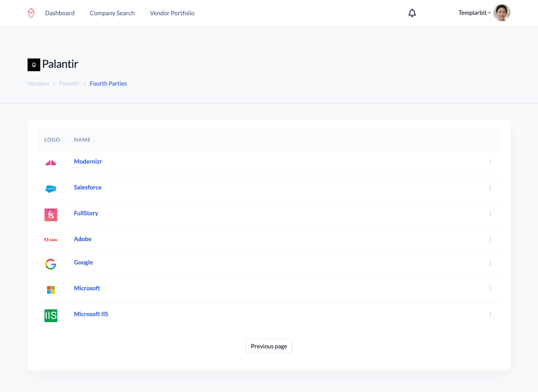Click the user profile avatar photo
Screen dimensions: 538x392
tap(502, 13)
